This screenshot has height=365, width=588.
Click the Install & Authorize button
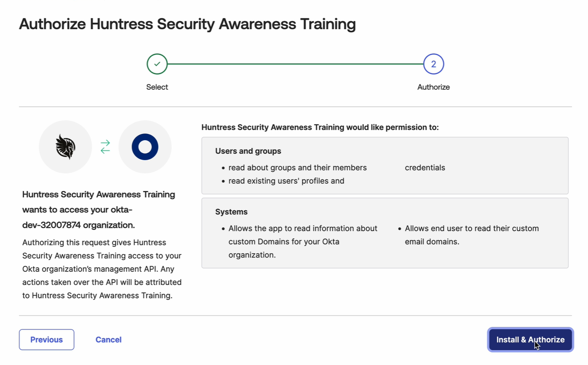530,340
